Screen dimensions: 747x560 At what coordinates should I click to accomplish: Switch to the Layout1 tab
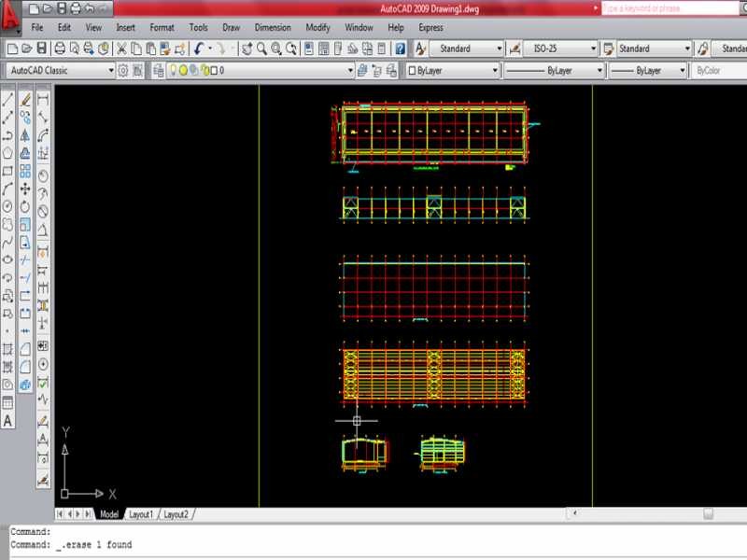tap(141, 514)
